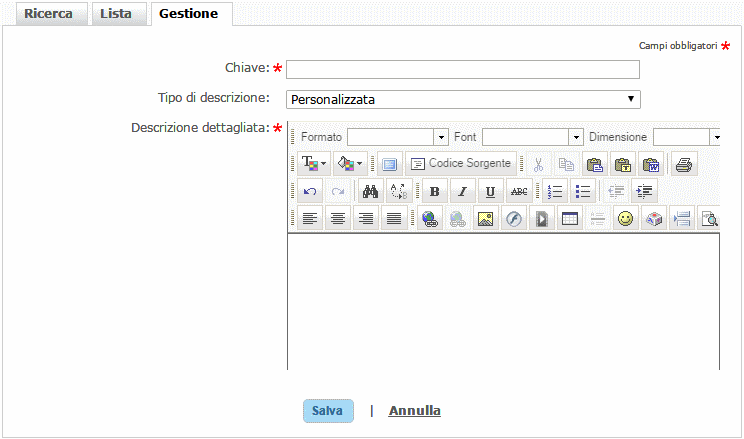744x439 pixels.
Task: Insert a smiley emoticon
Action: pos(626,218)
